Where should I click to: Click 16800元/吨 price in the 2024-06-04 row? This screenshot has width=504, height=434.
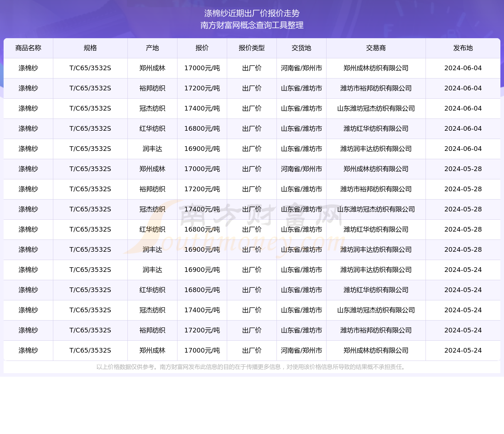pyautogui.click(x=202, y=129)
